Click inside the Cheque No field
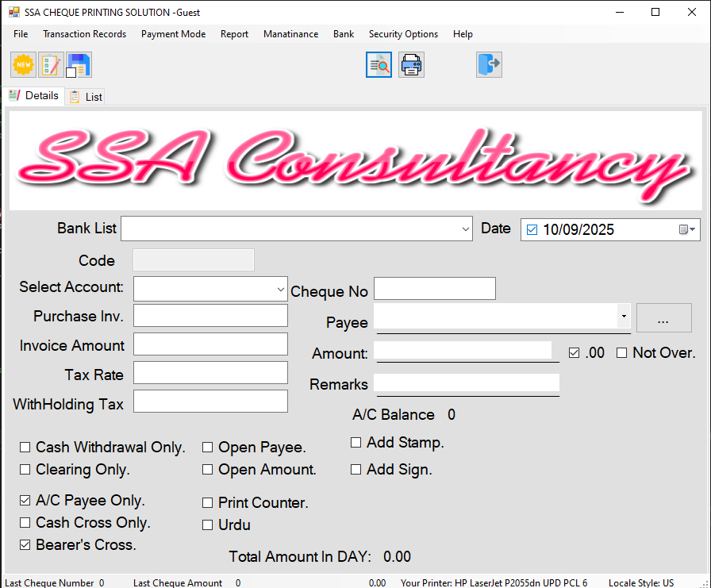This screenshot has width=711, height=588. tap(434, 288)
